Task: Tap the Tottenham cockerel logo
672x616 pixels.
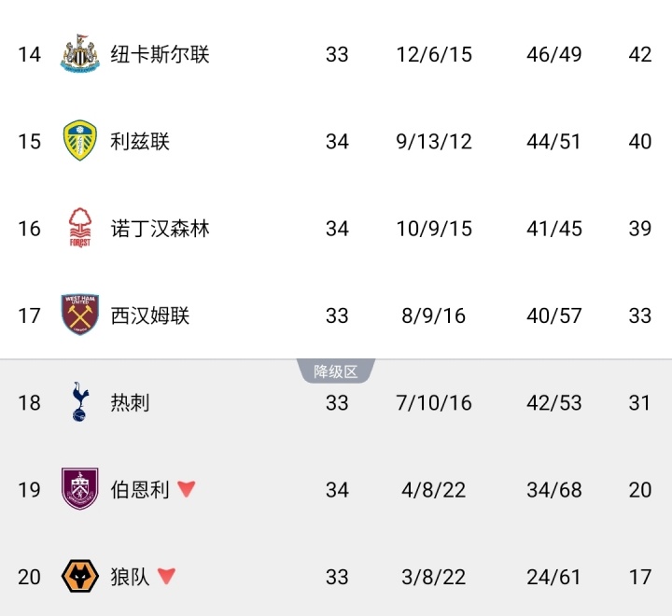Action: tap(80, 402)
